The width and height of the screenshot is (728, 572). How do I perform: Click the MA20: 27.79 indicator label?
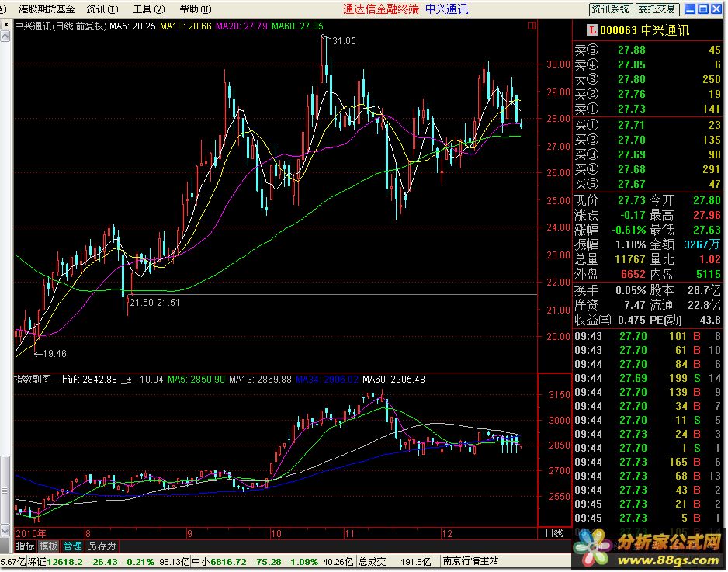[x=242, y=26]
